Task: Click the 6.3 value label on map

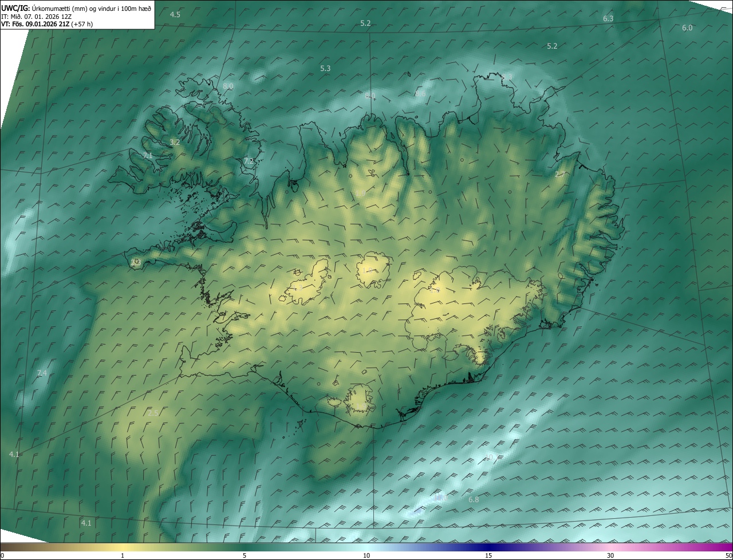Action: click(608, 18)
